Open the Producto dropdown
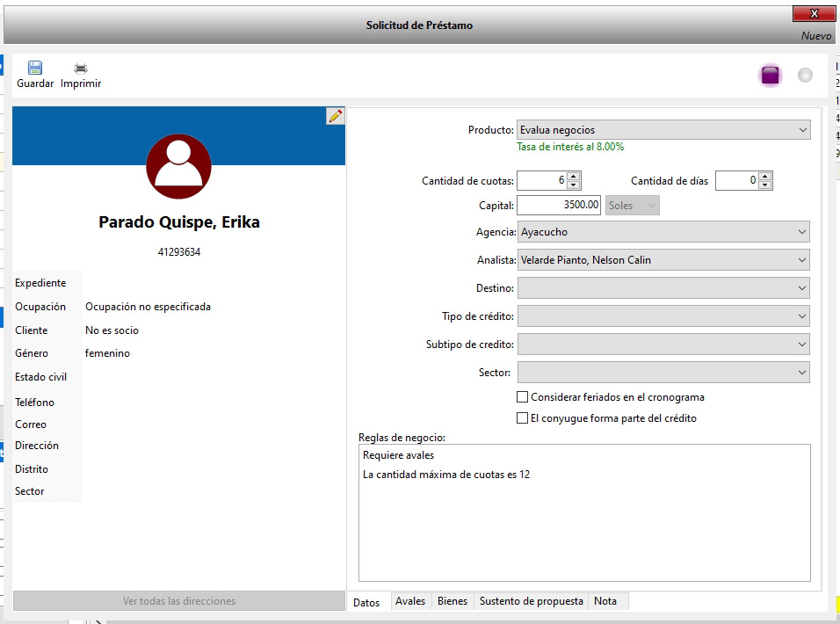 pos(663,130)
